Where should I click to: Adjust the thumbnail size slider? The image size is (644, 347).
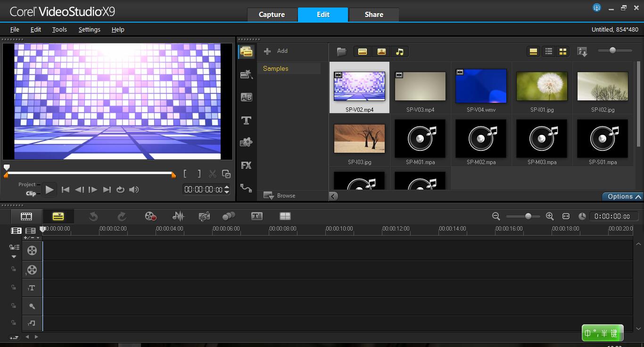coord(612,50)
